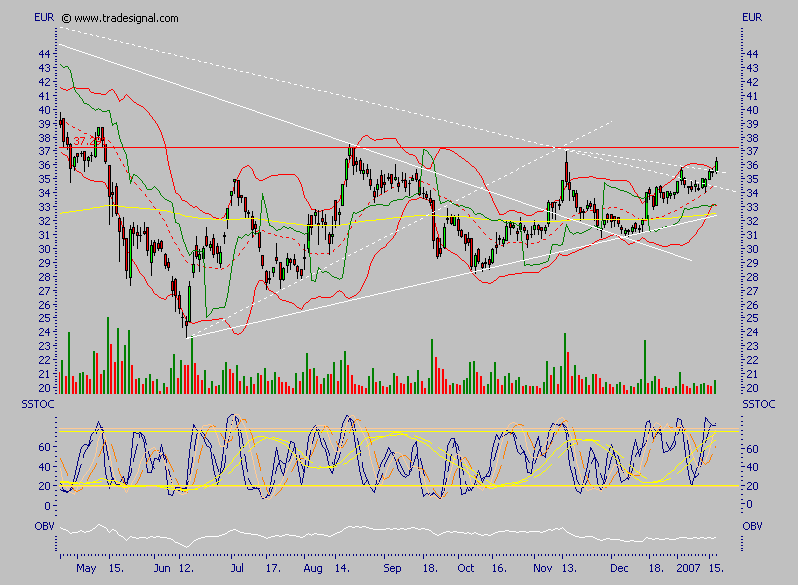
Task: Select the 17. date label next to Jul
Action: pyautogui.click(x=273, y=568)
